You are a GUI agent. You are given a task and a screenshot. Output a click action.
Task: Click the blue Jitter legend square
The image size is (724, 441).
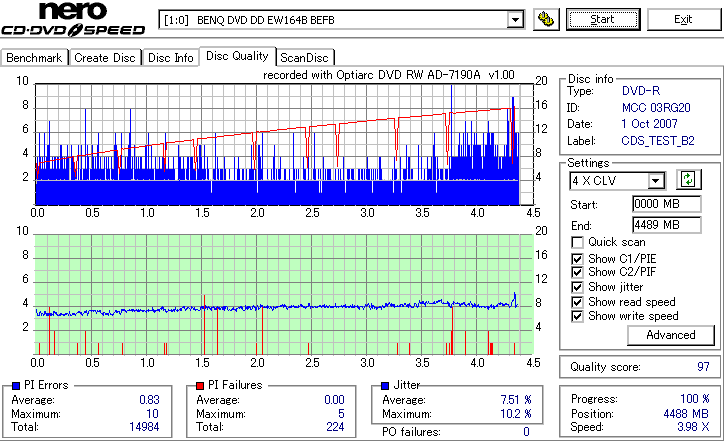385,386
